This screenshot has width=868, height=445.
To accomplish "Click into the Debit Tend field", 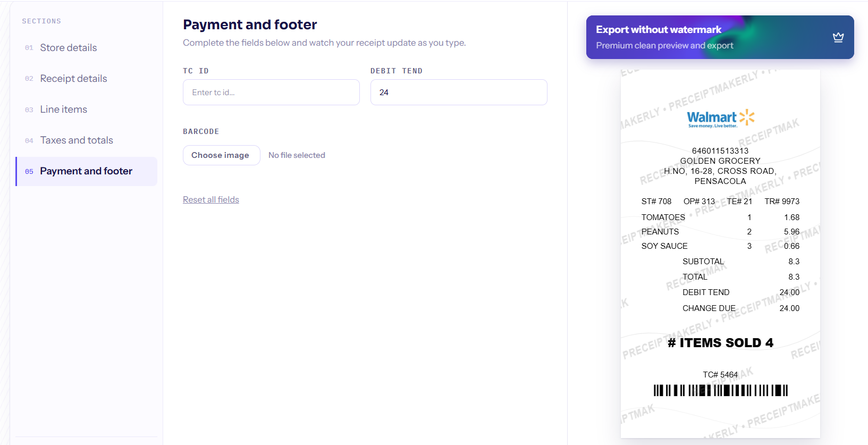I will click(459, 93).
